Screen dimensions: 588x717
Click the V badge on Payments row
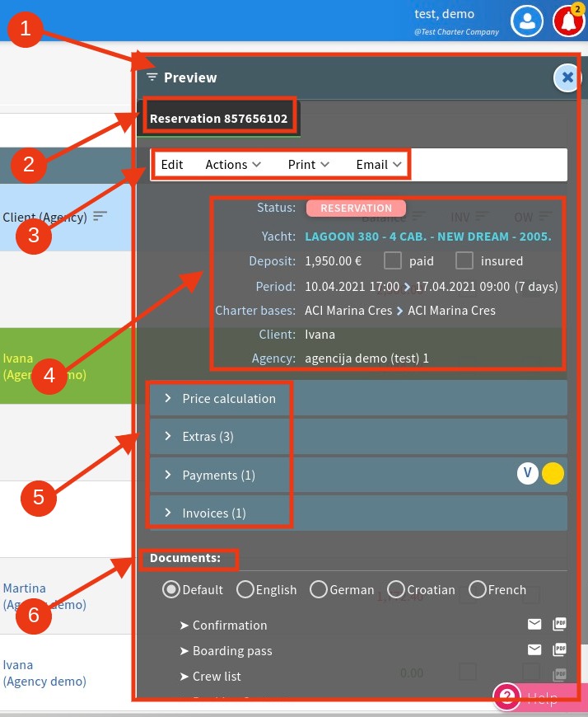point(527,473)
